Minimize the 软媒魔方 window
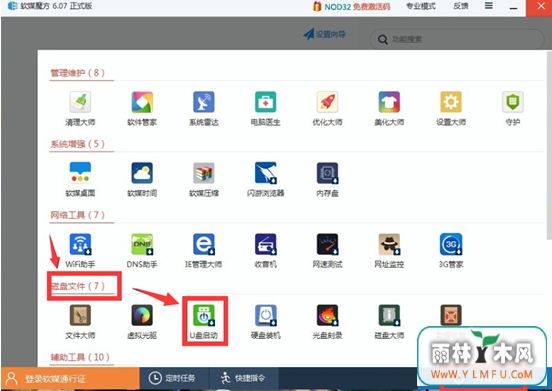 pos(513,7)
